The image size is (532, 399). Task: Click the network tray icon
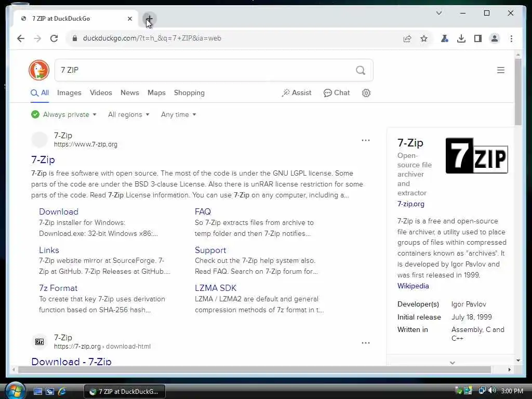[x=482, y=391]
